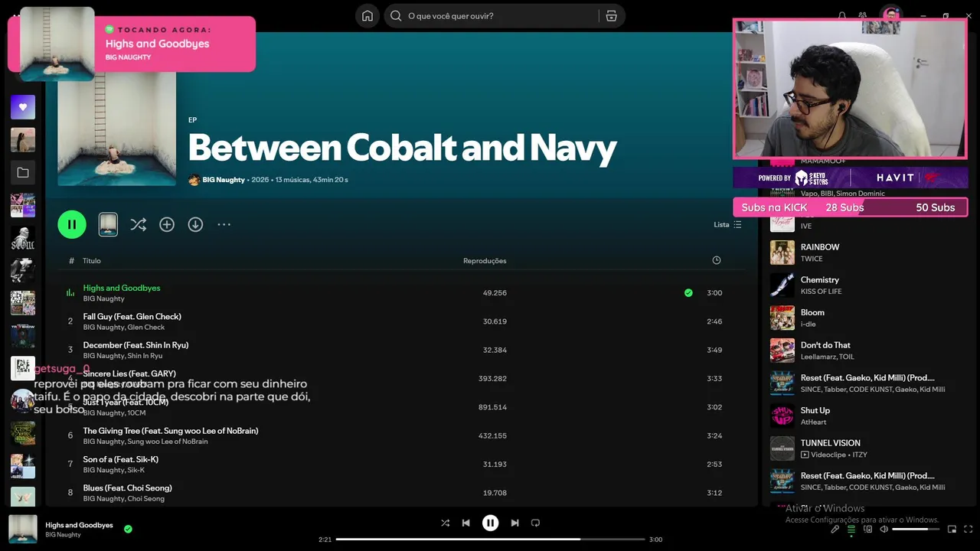Click the 'Reproduções' column header
Image resolution: width=980 pixels, height=551 pixels.
tap(485, 261)
